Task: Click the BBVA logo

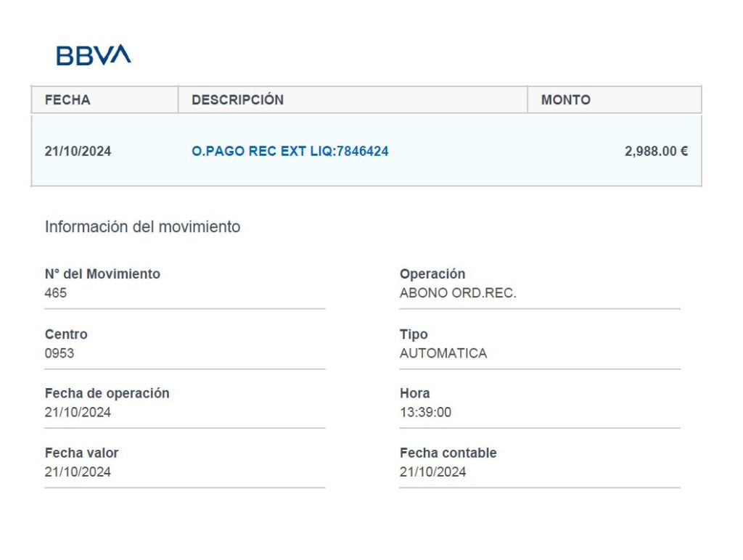Action: coord(94,55)
